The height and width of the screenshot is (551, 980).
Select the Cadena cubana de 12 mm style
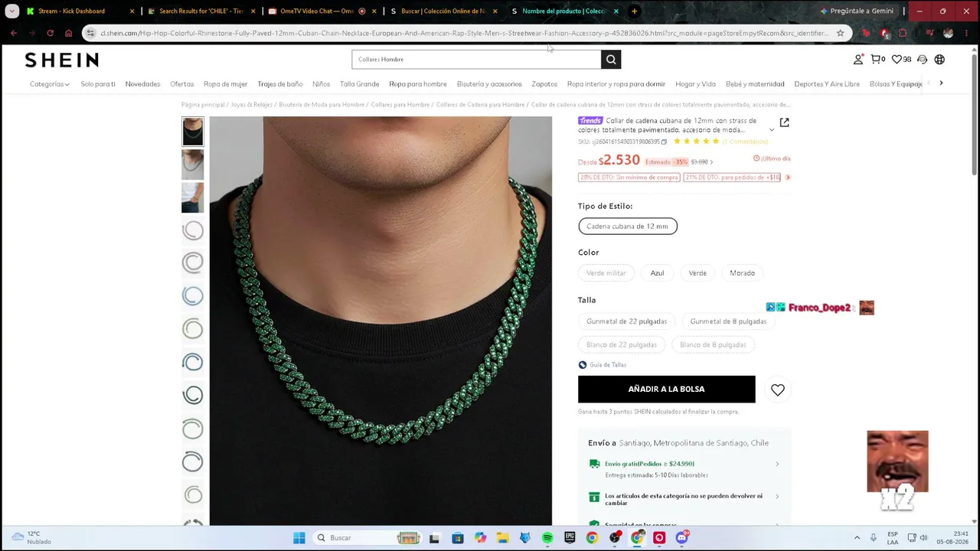(628, 227)
